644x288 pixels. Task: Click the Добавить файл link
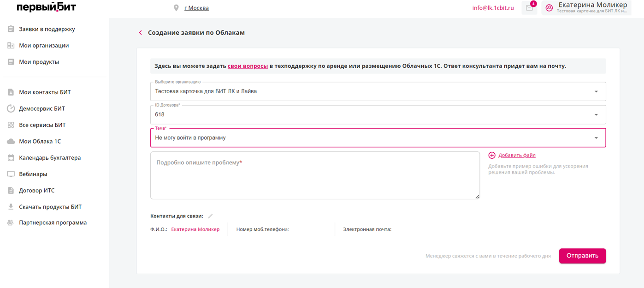[x=517, y=156]
